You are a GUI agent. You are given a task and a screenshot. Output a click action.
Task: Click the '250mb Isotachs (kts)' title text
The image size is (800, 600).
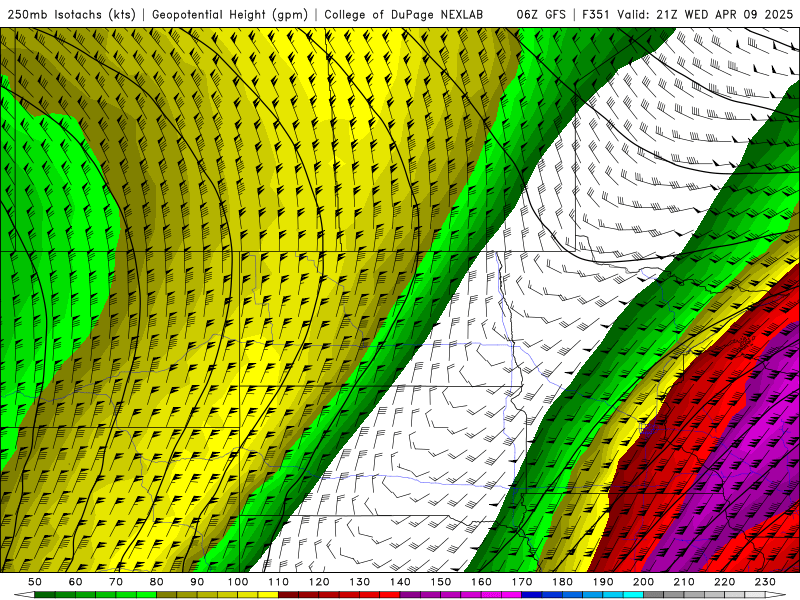click(x=71, y=15)
